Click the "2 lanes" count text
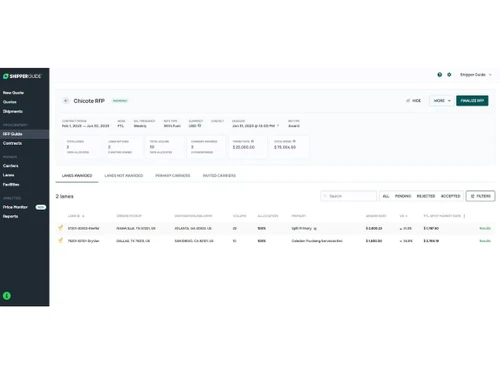Screen dimensions: 500x375 pos(65,196)
